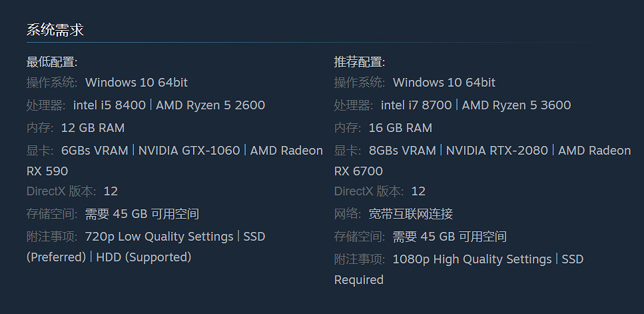Click the 6GBs VRAM text
The width and height of the screenshot is (644, 314).
click(95, 151)
